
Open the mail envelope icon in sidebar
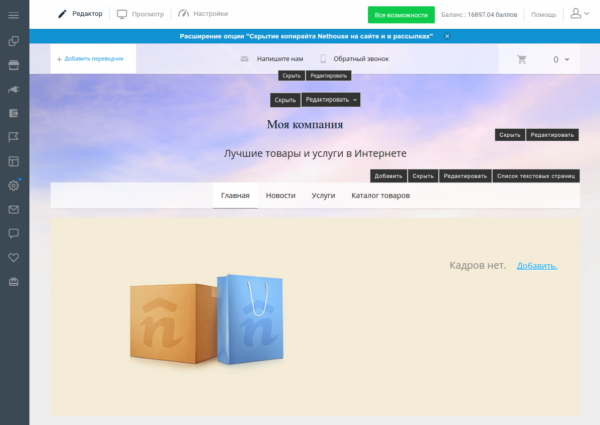(14, 209)
